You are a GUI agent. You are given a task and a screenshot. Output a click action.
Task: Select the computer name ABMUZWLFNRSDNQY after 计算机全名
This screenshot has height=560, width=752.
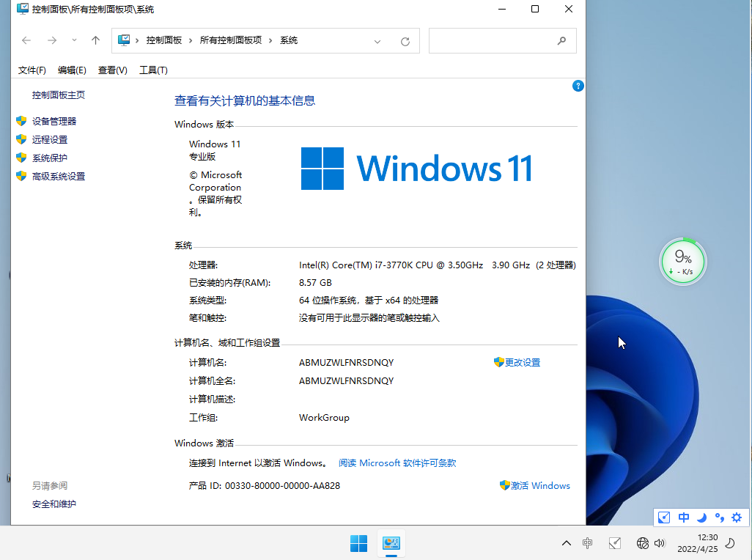pyautogui.click(x=346, y=380)
